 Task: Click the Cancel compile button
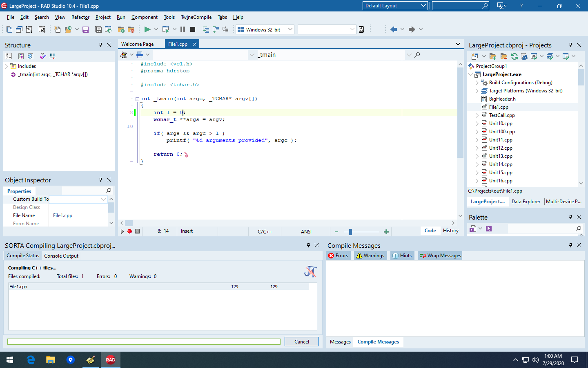pyautogui.click(x=302, y=342)
